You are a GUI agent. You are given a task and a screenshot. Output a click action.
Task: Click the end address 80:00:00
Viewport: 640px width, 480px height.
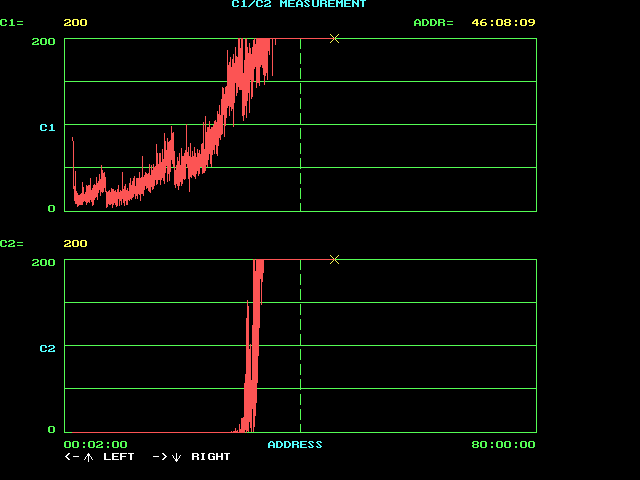click(503, 444)
